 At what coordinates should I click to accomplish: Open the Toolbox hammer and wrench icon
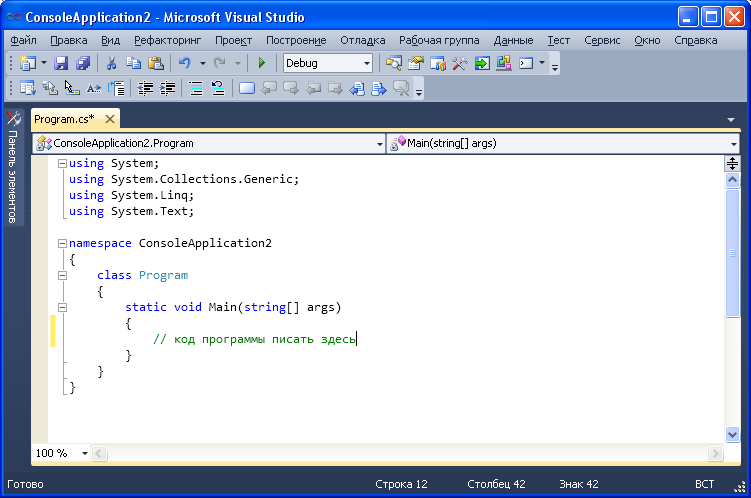tap(460, 63)
